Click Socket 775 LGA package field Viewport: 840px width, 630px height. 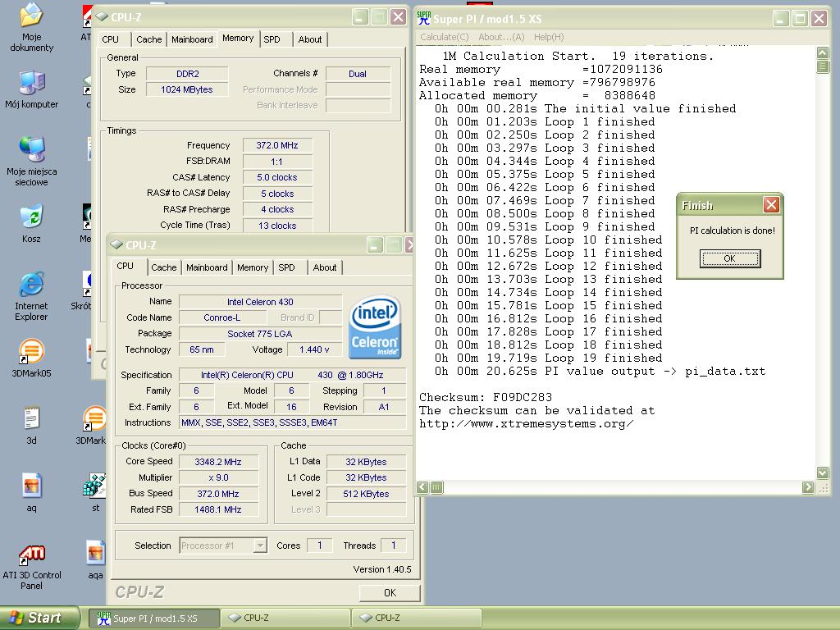[260, 334]
